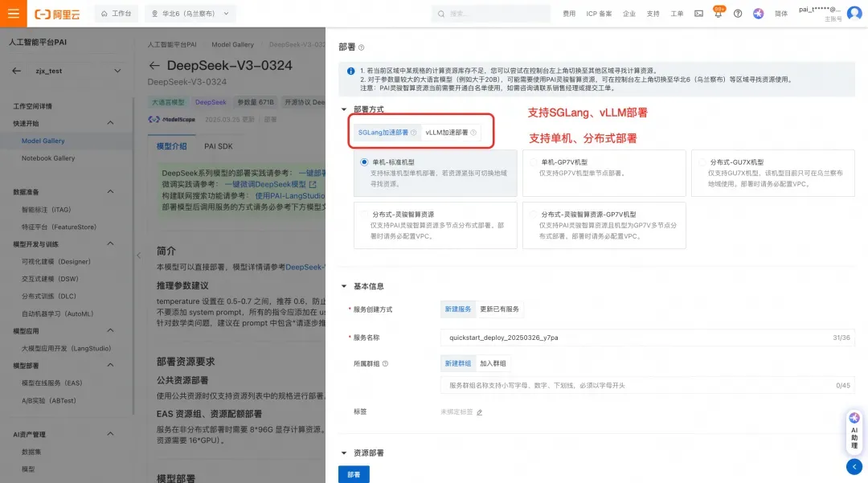
Task: Click help icon next to 所属群组
Action: (x=385, y=363)
